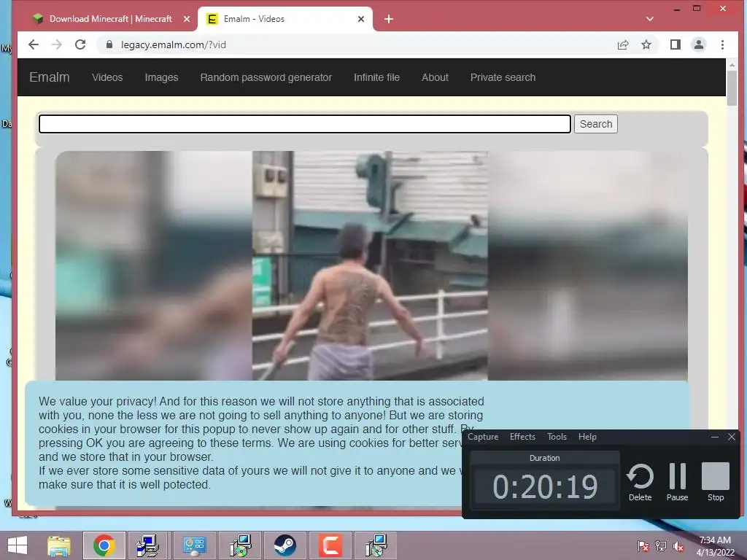Maximize the Chrome window
747x560 pixels.
tap(697, 9)
